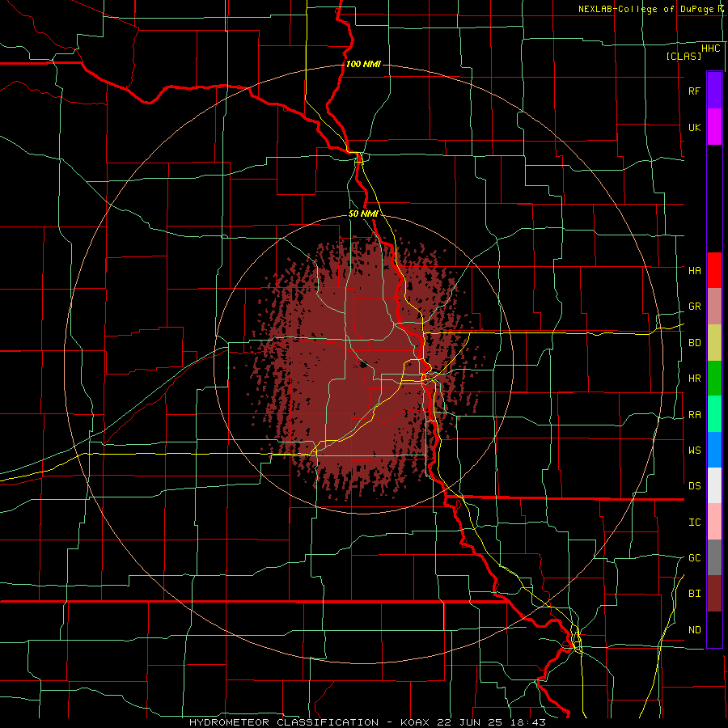
Task: Click the GR legend label
Action: point(694,307)
